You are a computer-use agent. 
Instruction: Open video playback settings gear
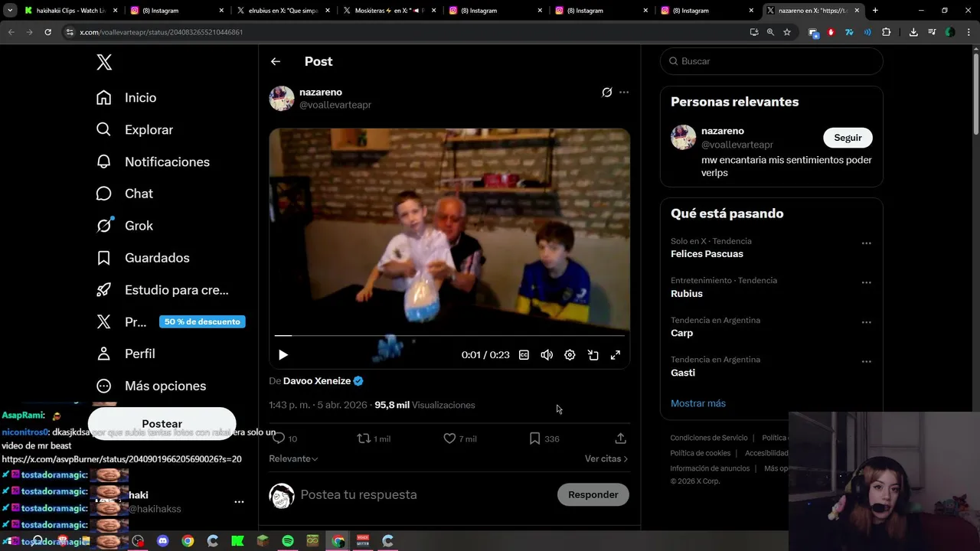pyautogui.click(x=570, y=355)
